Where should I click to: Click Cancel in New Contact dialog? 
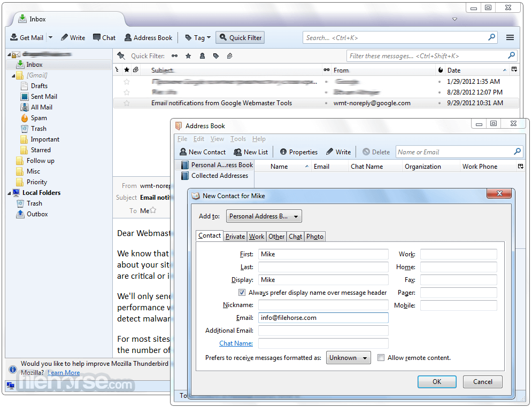point(482,382)
